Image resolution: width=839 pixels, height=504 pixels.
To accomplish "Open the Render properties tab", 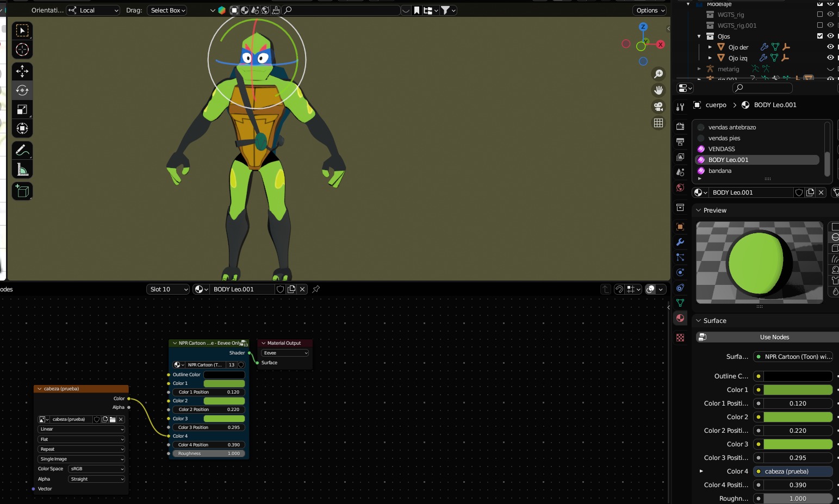I will point(680,127).
